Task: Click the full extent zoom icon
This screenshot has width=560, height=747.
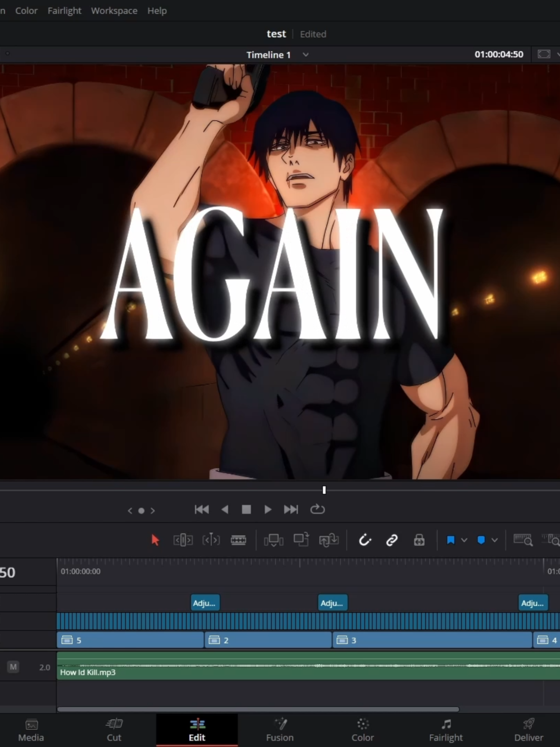Action: (x=523, y=540)
